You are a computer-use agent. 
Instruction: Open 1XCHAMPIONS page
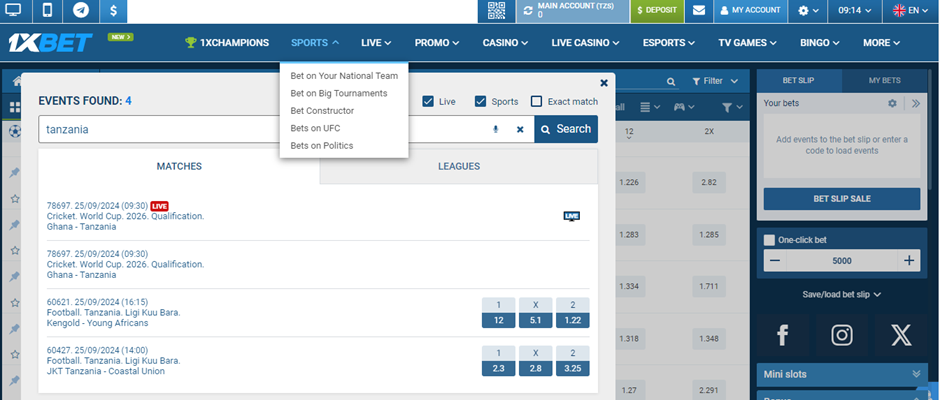point(227,43)
